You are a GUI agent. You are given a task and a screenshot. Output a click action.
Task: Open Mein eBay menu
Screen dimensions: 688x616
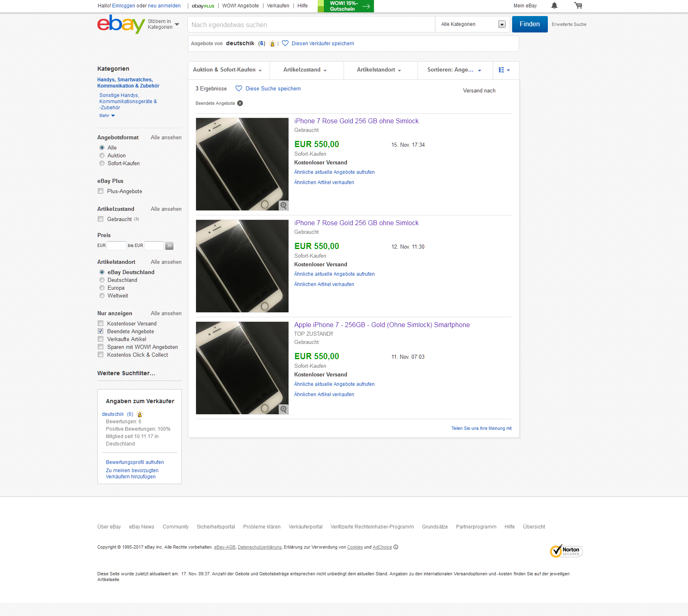click(x=525, y=6)
